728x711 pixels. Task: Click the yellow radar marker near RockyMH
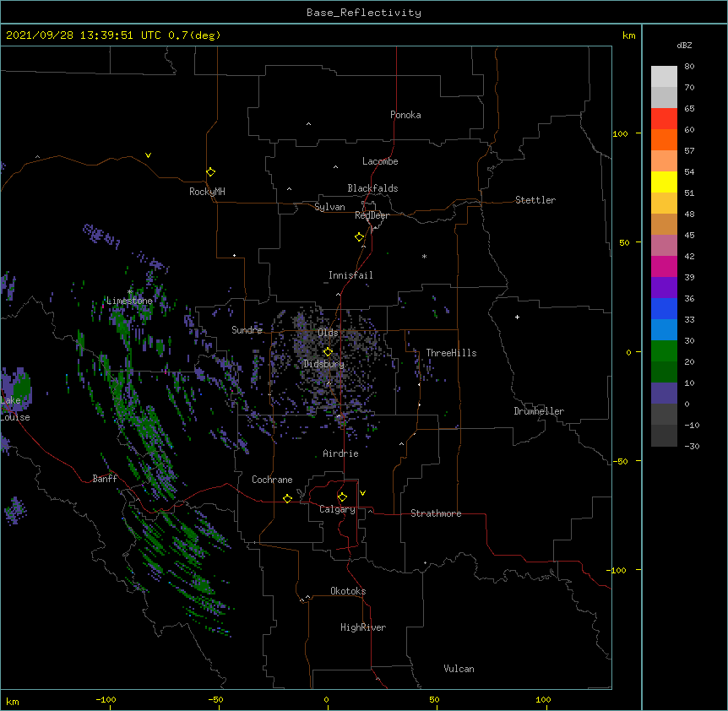[x=210, y=172]
